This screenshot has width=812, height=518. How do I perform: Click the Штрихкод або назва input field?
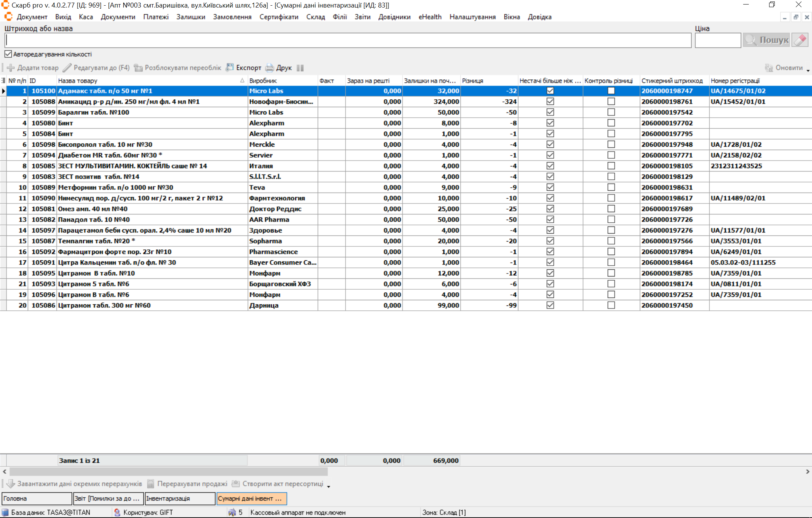click(x=348, y=40)
